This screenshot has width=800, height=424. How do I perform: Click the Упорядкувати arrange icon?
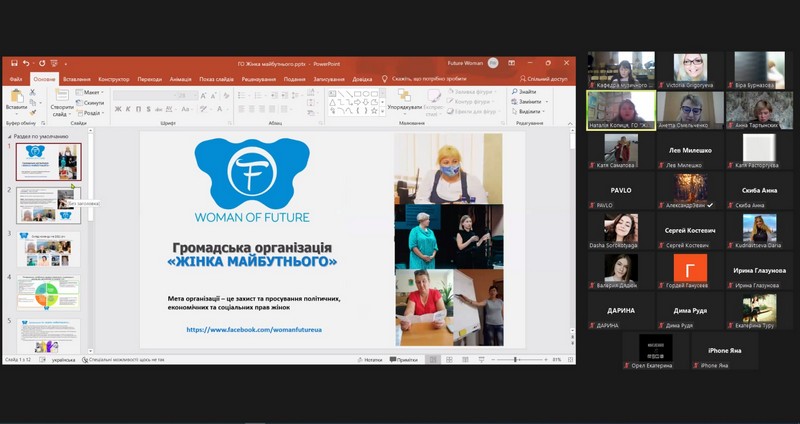(x=404, y=95)
